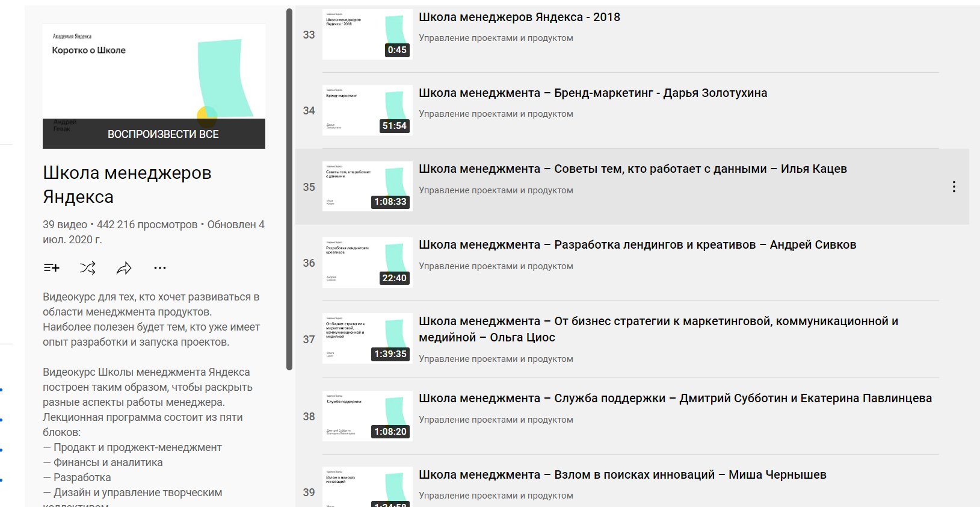The width and height of the screenshot is (980, 507).
Task: Open the playlist more options ellipsis
Action: 160,268
